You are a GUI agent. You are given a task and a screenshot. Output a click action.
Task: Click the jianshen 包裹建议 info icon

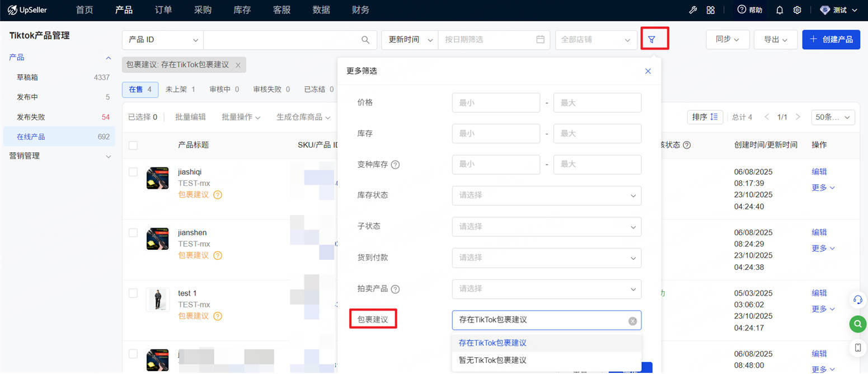tap(218, 255)
